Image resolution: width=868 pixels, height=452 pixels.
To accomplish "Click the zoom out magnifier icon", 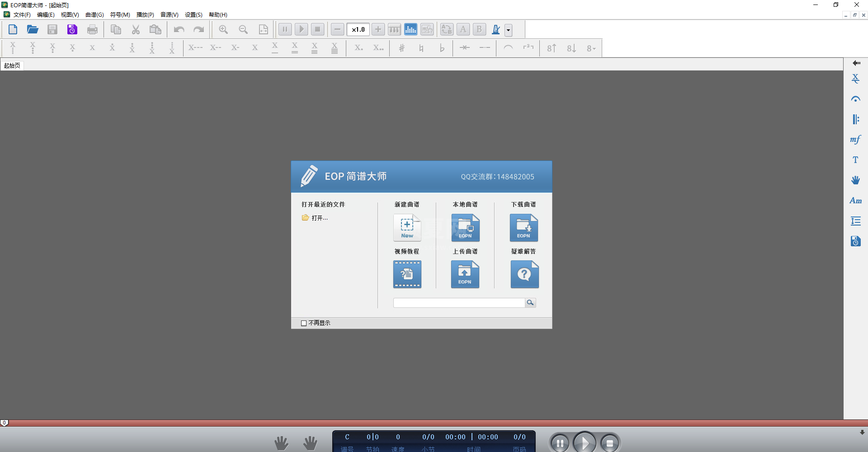I will coord(243,30).
